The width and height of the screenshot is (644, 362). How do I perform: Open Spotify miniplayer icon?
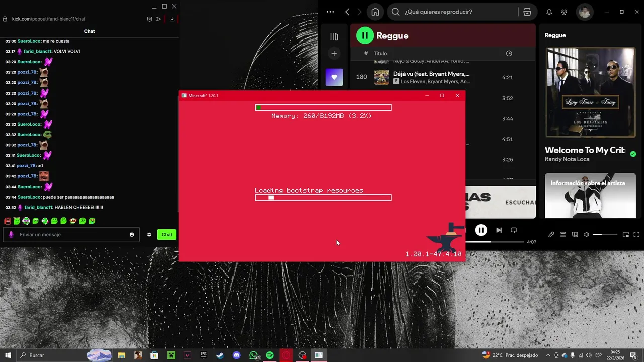pyautogui.click(x=626, y=235)
